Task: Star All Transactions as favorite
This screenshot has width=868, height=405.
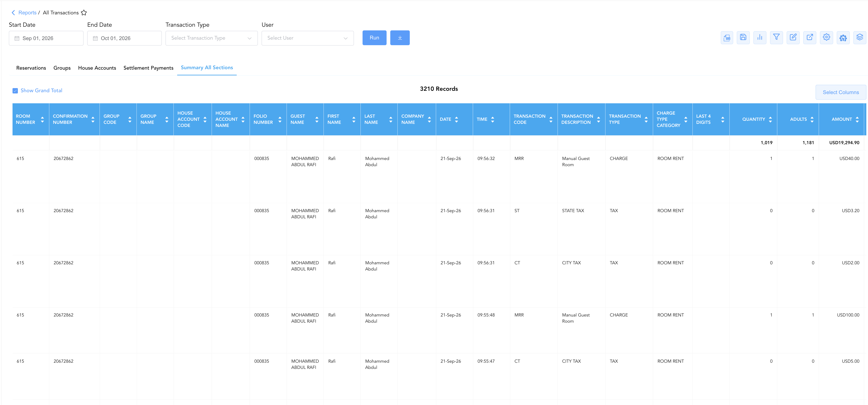Action: coord(84,13)
